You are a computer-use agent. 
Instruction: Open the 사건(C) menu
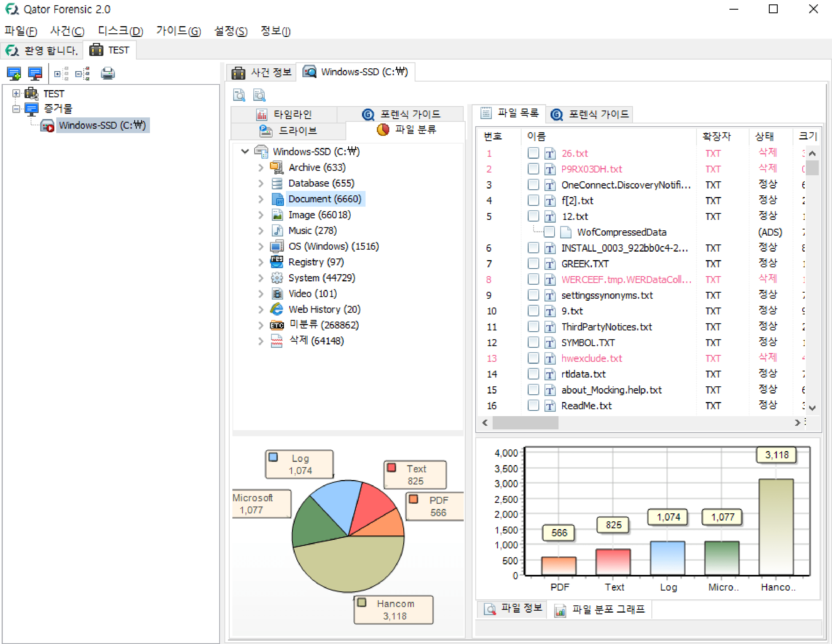68,31
